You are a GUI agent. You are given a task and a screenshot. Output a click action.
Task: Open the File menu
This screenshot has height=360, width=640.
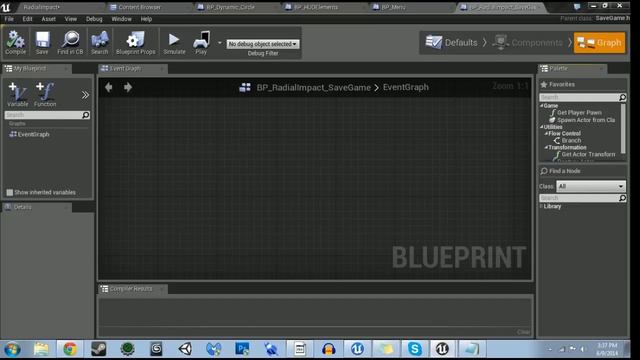pos(9,19)
